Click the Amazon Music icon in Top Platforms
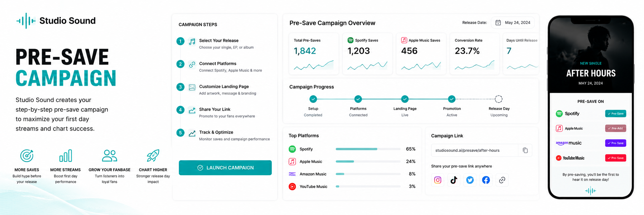This screenshot has width=644, height=215. pos(292,174)
